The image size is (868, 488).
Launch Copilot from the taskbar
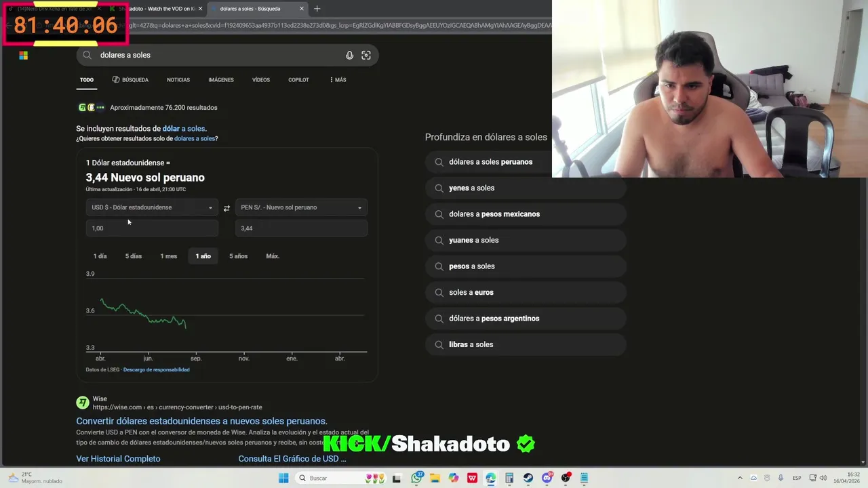pyautogui.click(x=453, y=479)
